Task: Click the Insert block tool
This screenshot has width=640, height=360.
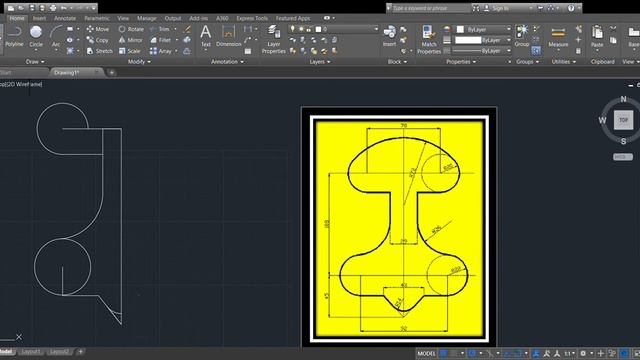Action: click(x=389, y=36)
